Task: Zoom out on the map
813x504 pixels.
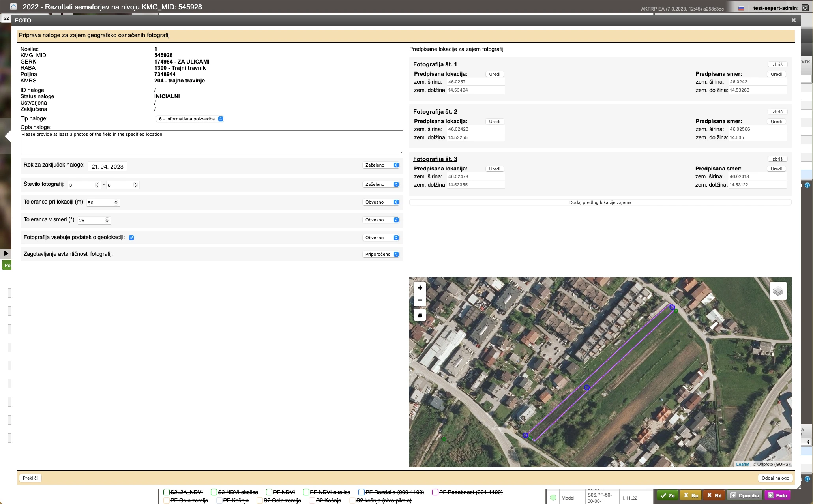Action: click(x=420, y=300)
